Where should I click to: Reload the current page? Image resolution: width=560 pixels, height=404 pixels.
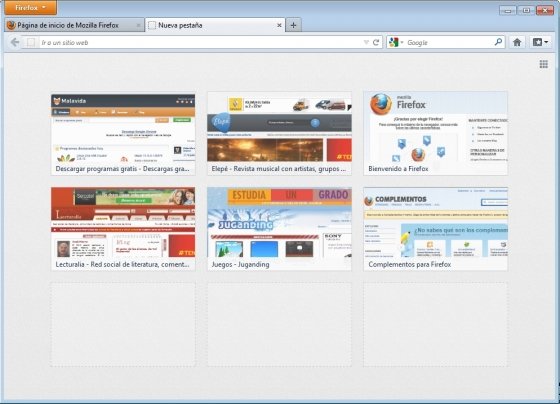376,43
